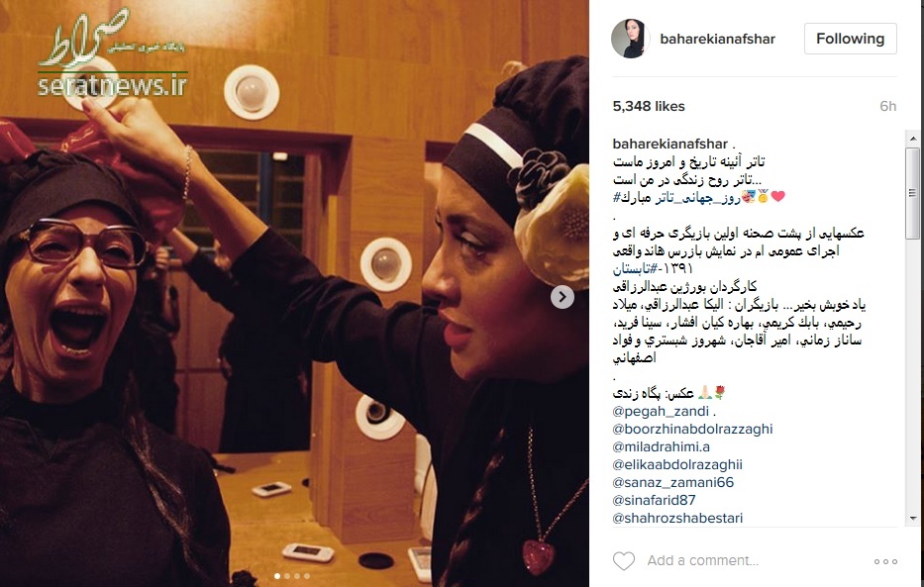Viewport: 924px width, 587px height.
Task: View the 5,348 likes list
Action: (649, 106)
